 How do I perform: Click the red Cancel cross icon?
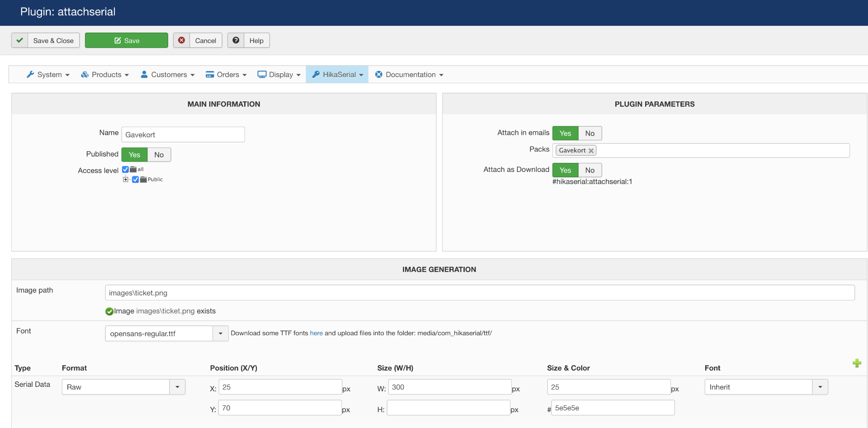tap(181, 40)
